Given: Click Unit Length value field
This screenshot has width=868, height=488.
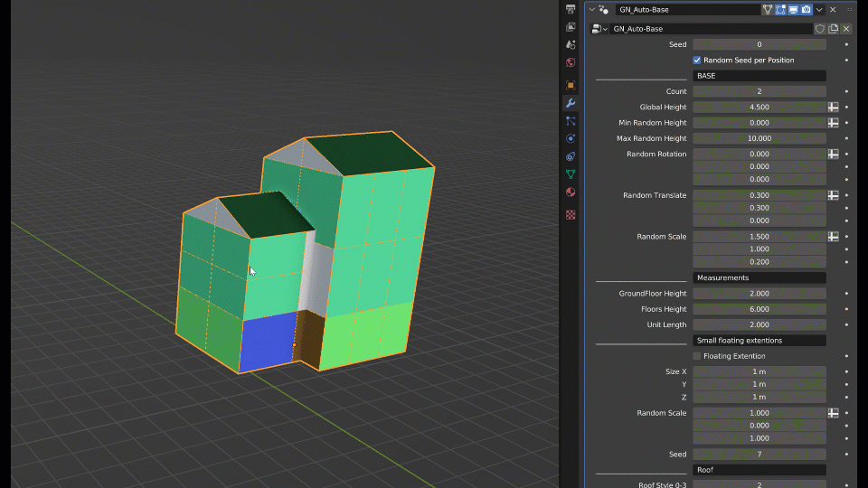Looking at the screenshot, I should [759, 324].
